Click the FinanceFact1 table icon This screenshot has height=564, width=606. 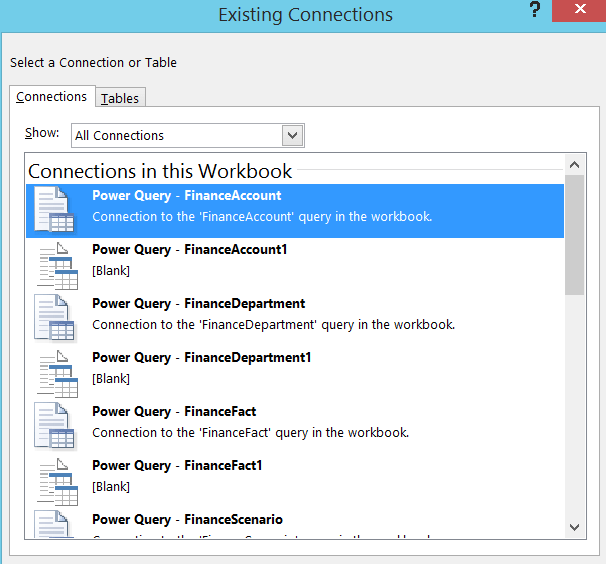click(x=56, y=480)
